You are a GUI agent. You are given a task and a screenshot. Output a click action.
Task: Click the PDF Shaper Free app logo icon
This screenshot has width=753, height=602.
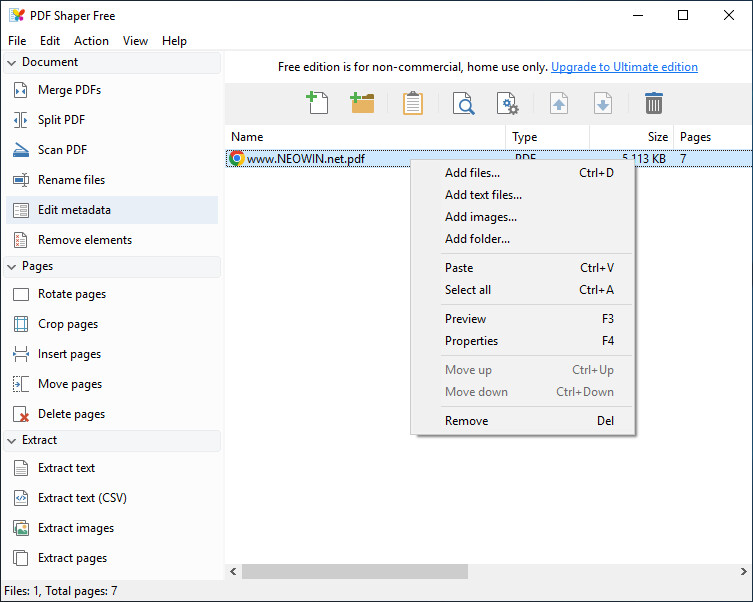pos(17,15)
